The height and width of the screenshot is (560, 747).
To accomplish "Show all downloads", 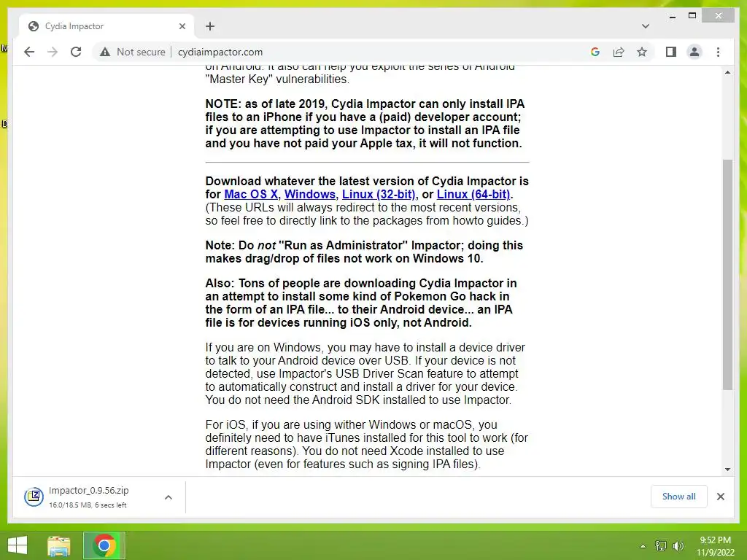I will click(679, 497).
